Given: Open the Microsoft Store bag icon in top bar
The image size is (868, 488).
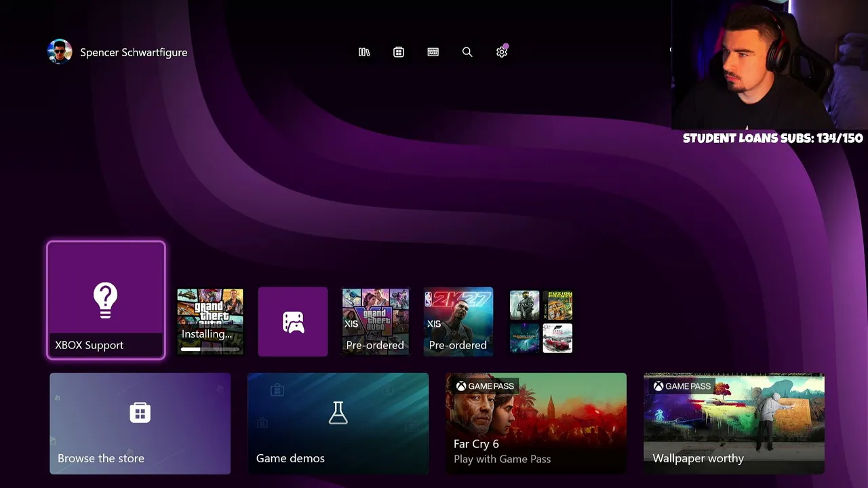Looking at the screenshot, I should 399,52.
